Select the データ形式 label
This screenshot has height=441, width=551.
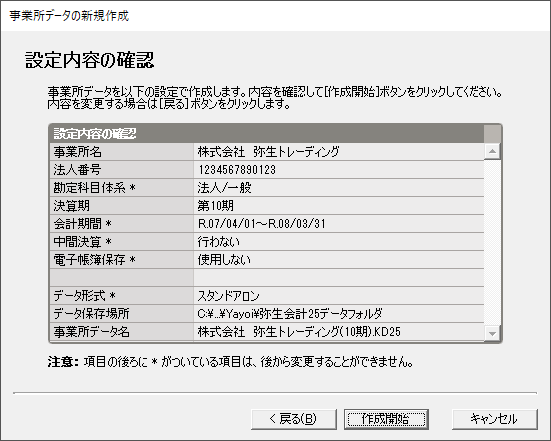(84, 296)
